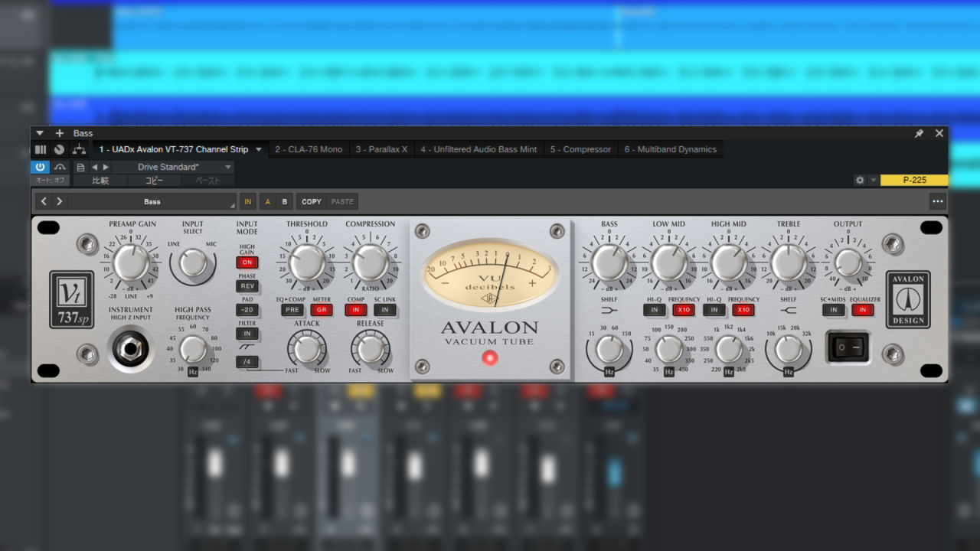Click the Treble gain knob

point(788,263)
